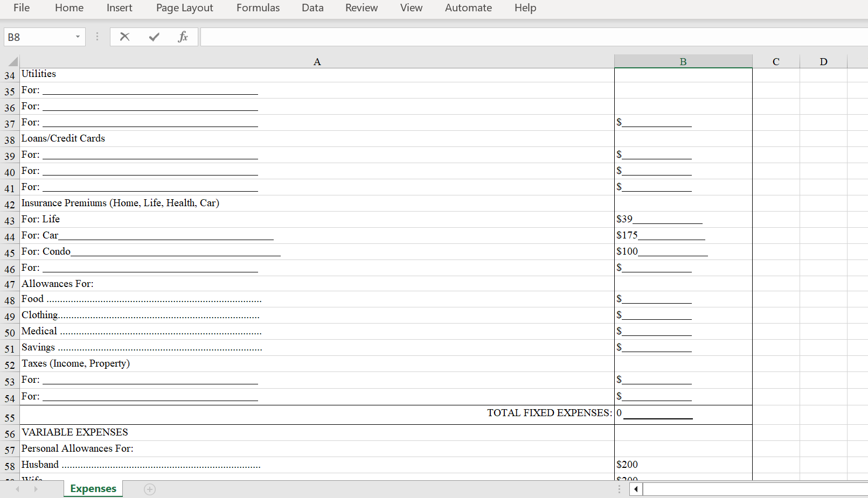Image resolution: width=868 pixels, height=498 pixels.
Task: Select the Expenses sheet tab
Action: (x=93, y=488)
